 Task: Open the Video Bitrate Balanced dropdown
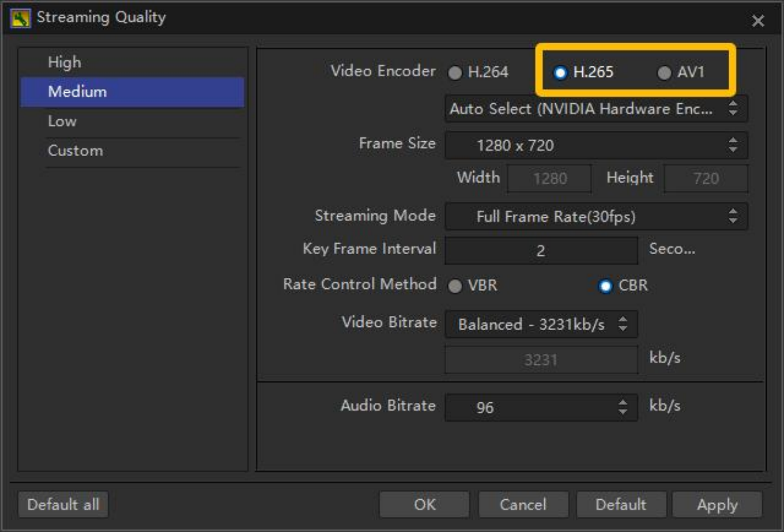[541, 324]
